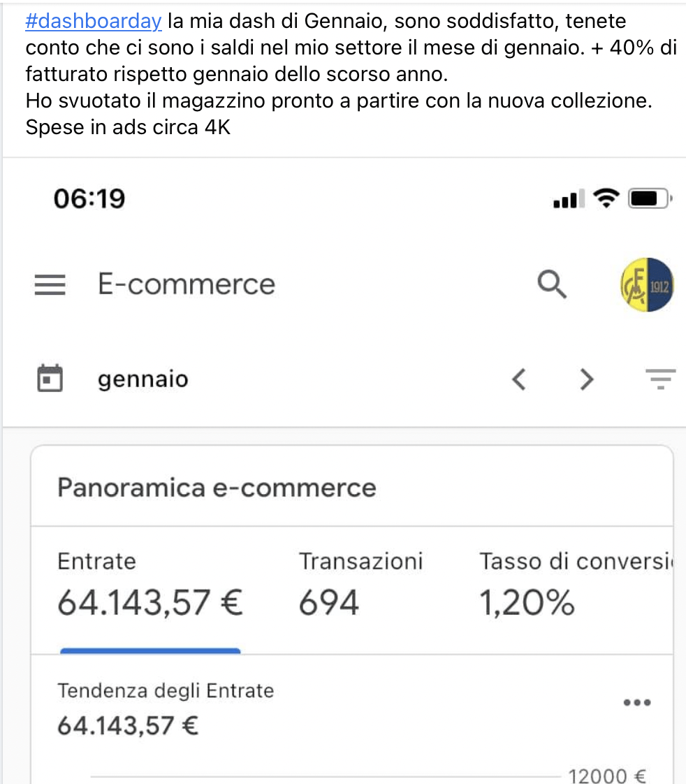Open the account profile avatar
686x784 pixels.
pyautogui.click(x=647, y=285)
